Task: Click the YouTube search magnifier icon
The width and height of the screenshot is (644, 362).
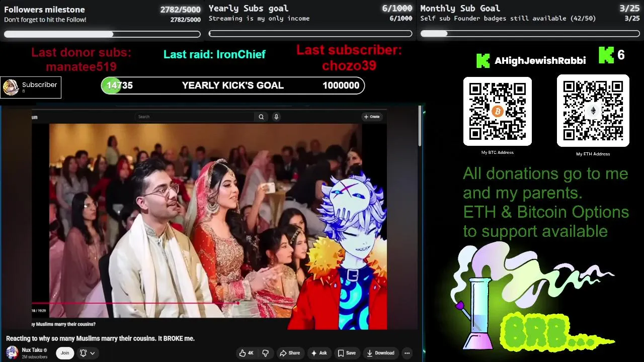Action: point(261,117)
